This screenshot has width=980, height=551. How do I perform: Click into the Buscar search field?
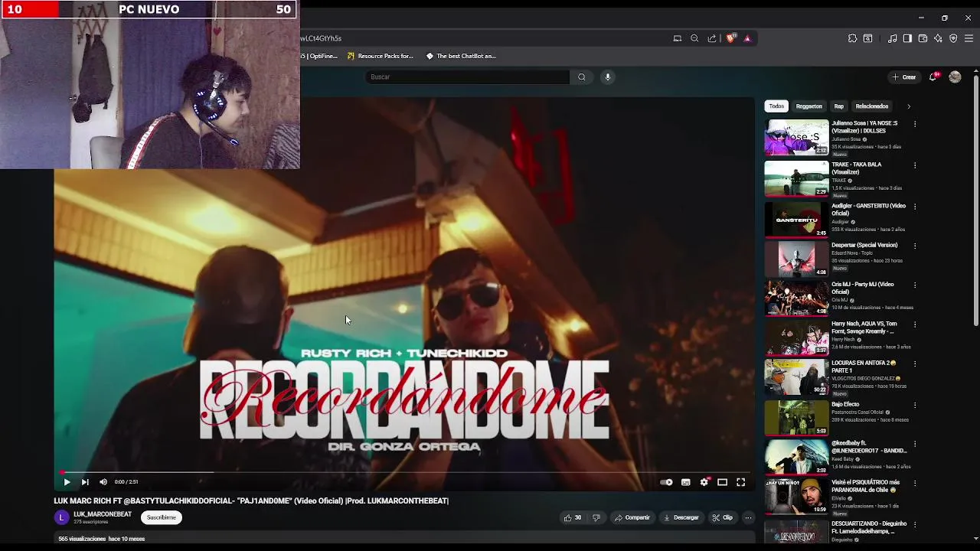[469, 77]
